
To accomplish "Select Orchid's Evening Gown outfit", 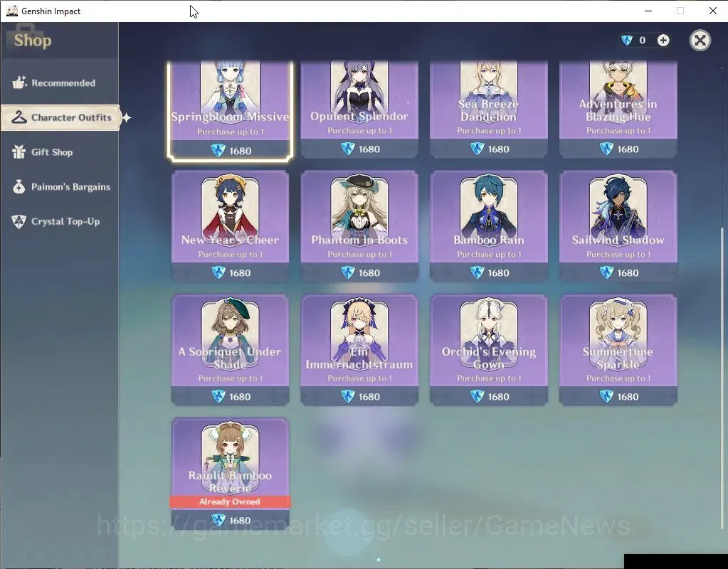I will pyautogui.click(x=489, y=350).
